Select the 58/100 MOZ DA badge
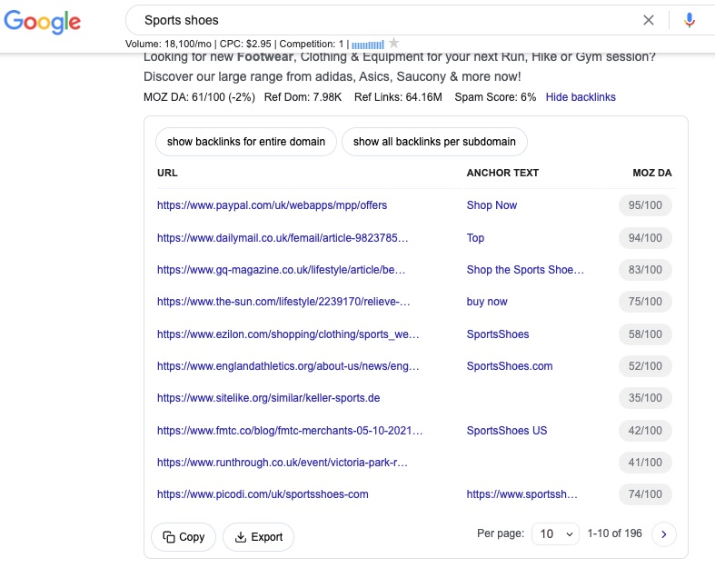 click(645, 334)
